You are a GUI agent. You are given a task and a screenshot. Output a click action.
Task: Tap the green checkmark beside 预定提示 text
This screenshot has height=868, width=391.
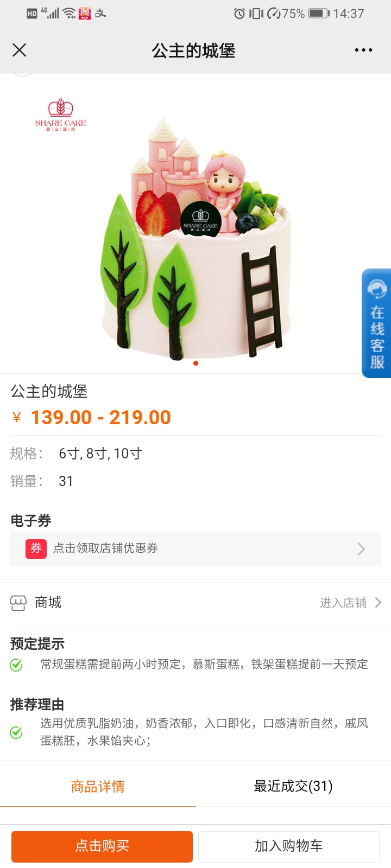coord(16,665)
